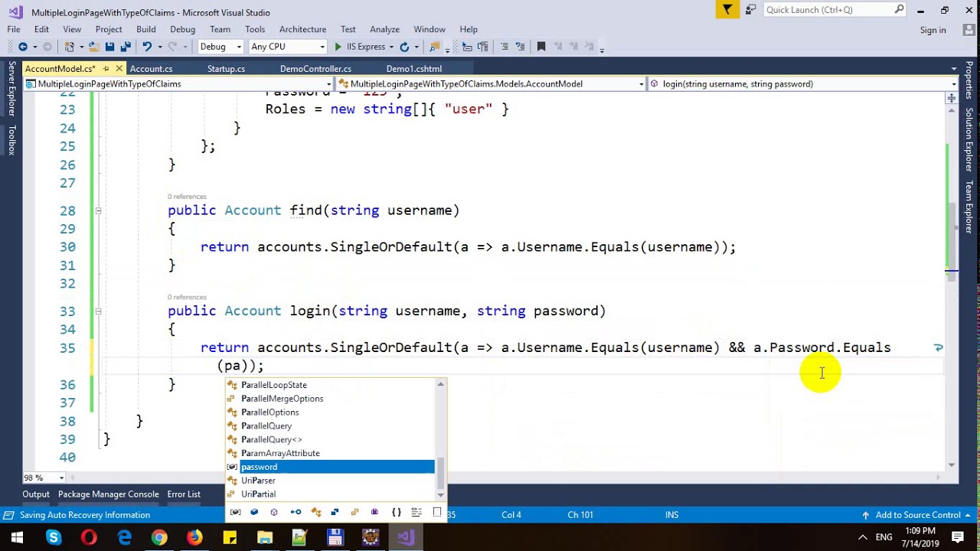Toggle locals and parameters IntelliSense filter
This screenshot has height=551, width=980.
235,512
